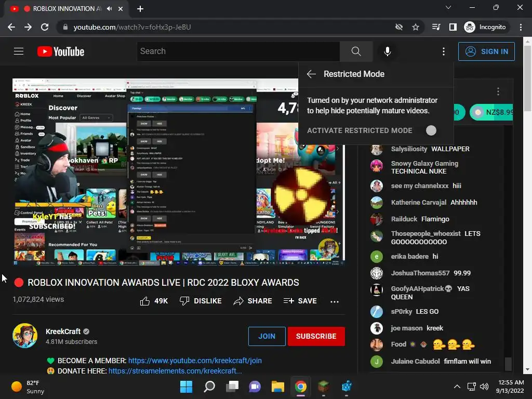Image resolution: width=532 pixels, height=399 pixels.
Task: Open Chrome three-dot menu
Action: click(521, 27)
